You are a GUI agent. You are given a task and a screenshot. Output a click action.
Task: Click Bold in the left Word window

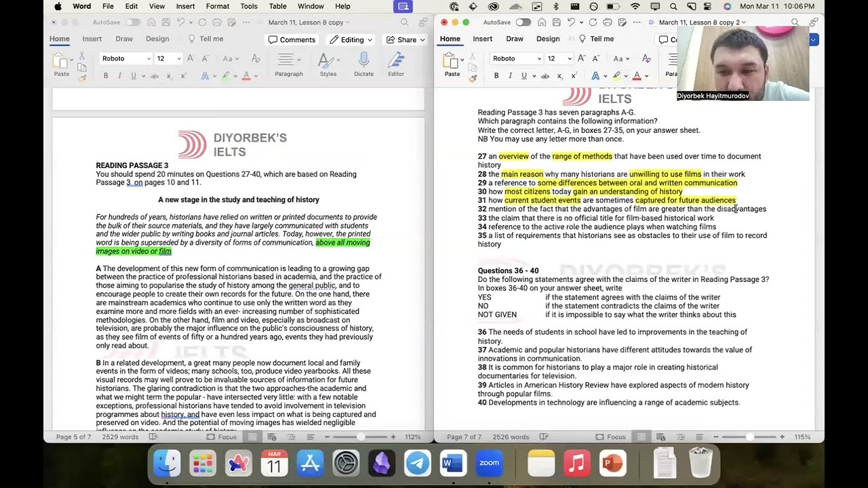(x=106, y=76)
